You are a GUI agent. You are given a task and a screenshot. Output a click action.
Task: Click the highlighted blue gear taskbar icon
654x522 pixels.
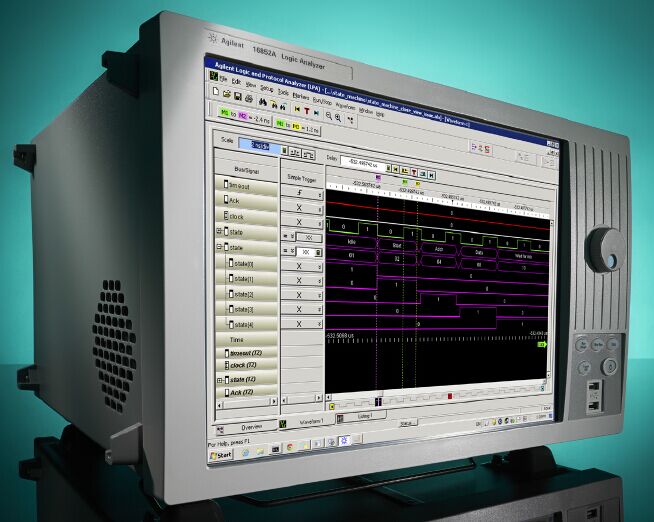(x=344, y=441)
